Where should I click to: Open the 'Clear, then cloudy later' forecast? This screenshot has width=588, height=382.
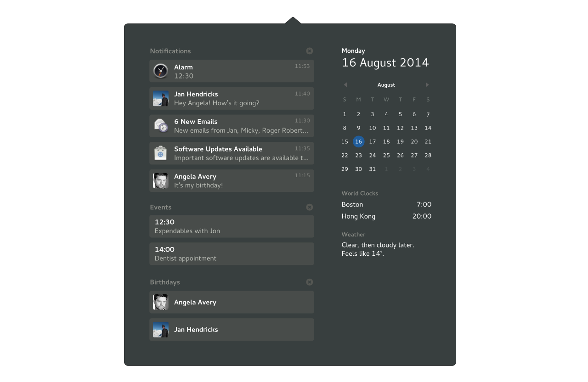click(378, 245)
